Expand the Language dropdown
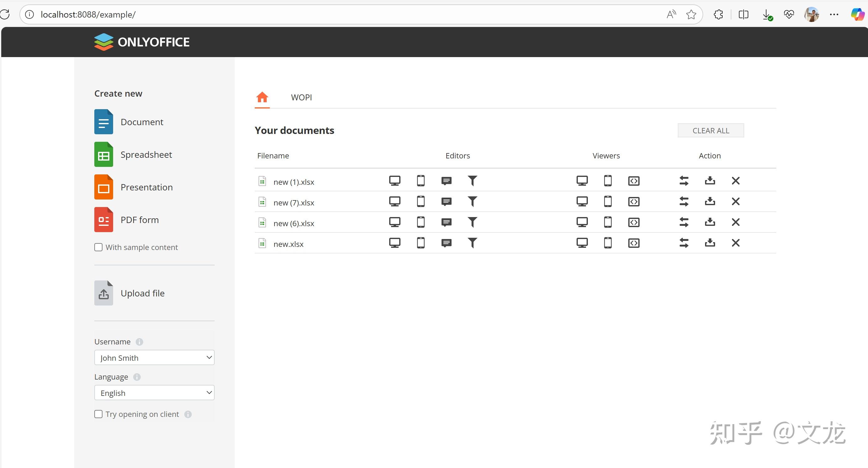 [154, 392]
